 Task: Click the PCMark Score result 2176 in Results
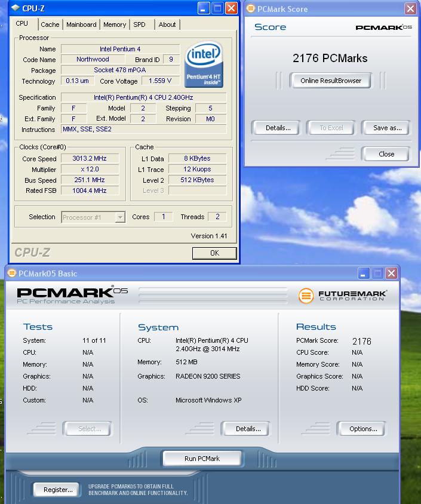[361, 341]
